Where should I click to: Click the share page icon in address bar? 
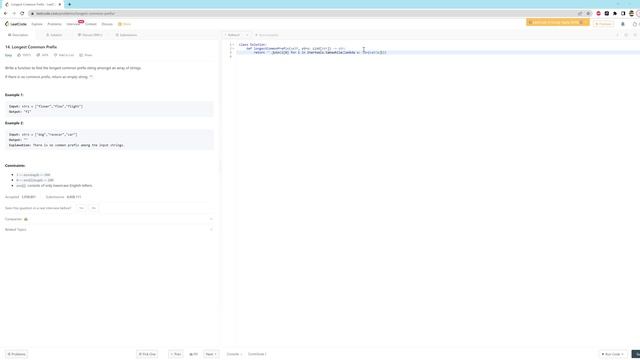pos(580,13)
